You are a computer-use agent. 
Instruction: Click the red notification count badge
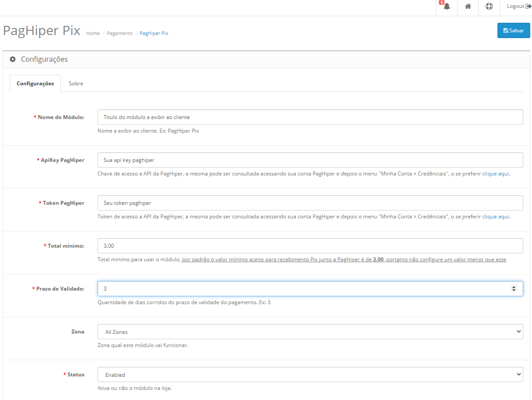coord(441,3)
